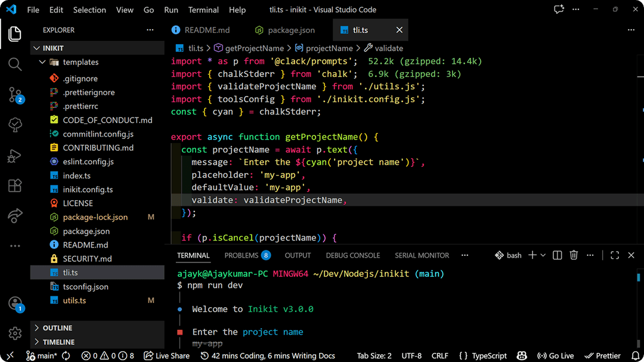Viewport: 644px width, 362px height.
Task: Click the split terminal icon
Action: pos(557,255)
